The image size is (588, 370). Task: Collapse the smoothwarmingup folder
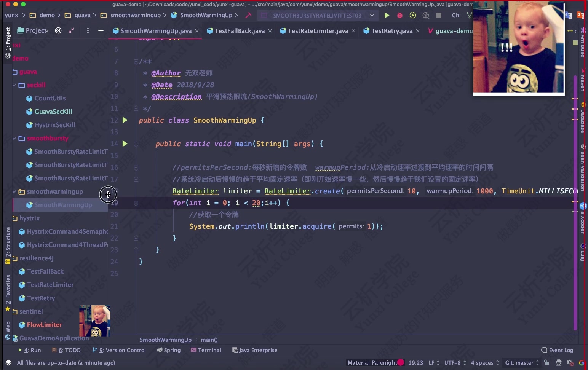point(14,191)
